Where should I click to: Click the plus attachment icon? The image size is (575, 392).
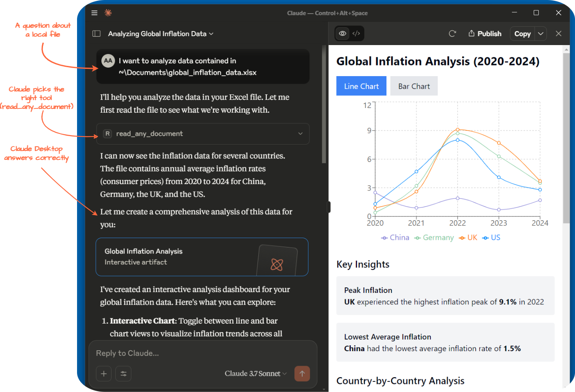(x=104, y=374)
